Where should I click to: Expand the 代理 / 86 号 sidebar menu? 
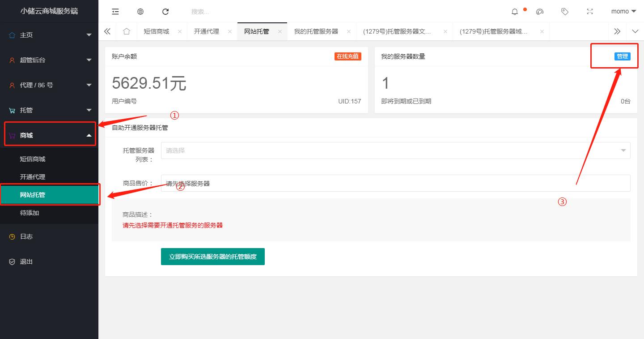[x=49, y=85]
